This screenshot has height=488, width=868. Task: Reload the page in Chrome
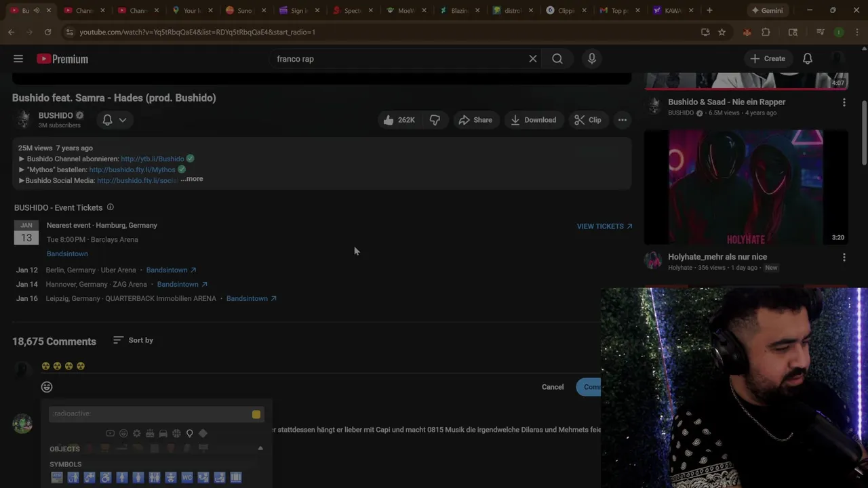[x=47, y=32]
